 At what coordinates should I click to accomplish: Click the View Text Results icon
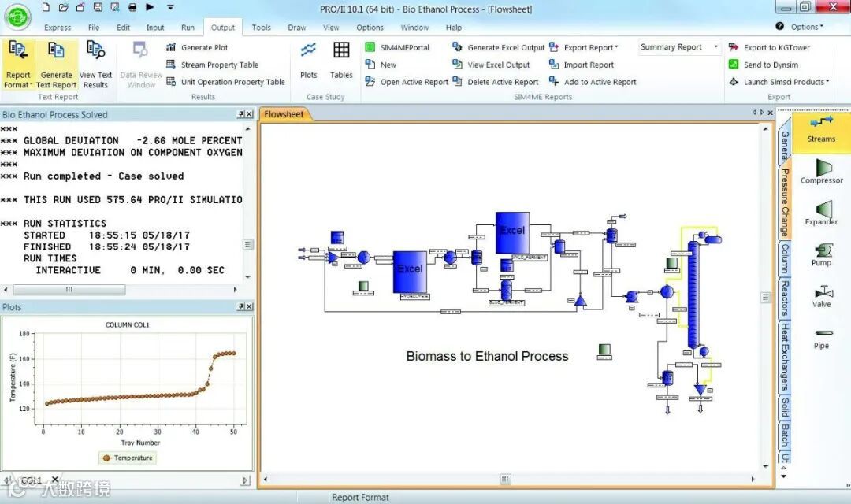pos(95,65)
